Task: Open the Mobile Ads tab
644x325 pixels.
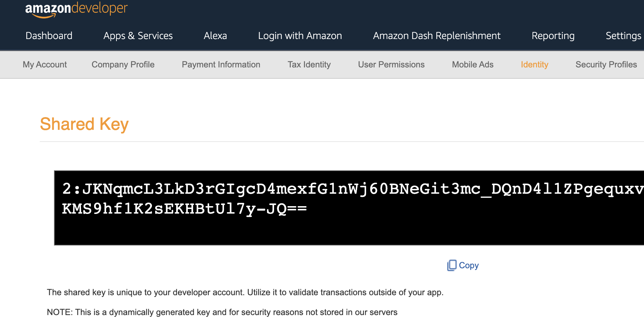Action: [473, 64]
